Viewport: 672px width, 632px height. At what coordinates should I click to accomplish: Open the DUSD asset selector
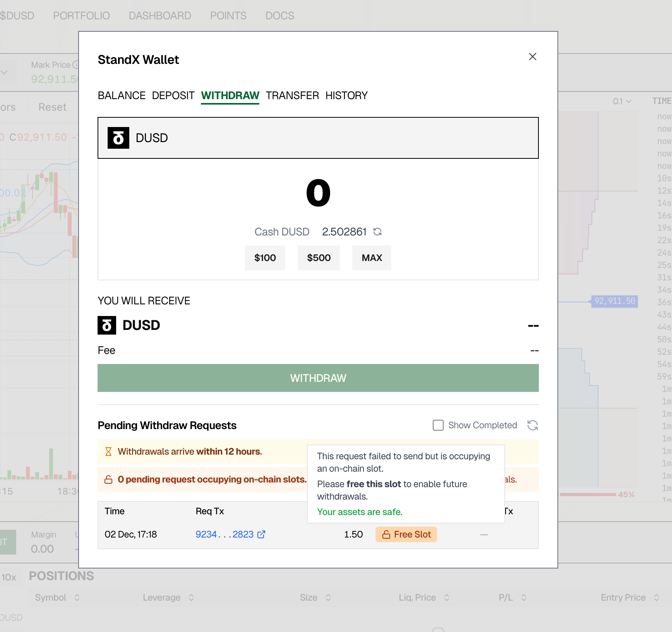[317, 138]
